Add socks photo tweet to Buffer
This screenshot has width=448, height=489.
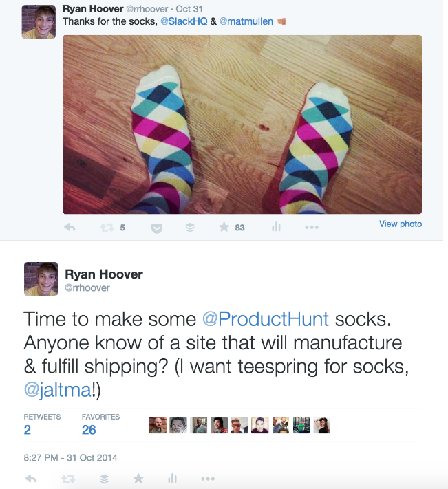(x=191, y=228)
